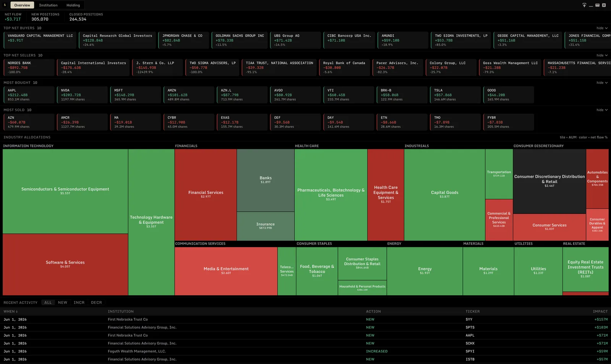
Task: Click the panel maximize window icon
Action: tap(598, 5)
